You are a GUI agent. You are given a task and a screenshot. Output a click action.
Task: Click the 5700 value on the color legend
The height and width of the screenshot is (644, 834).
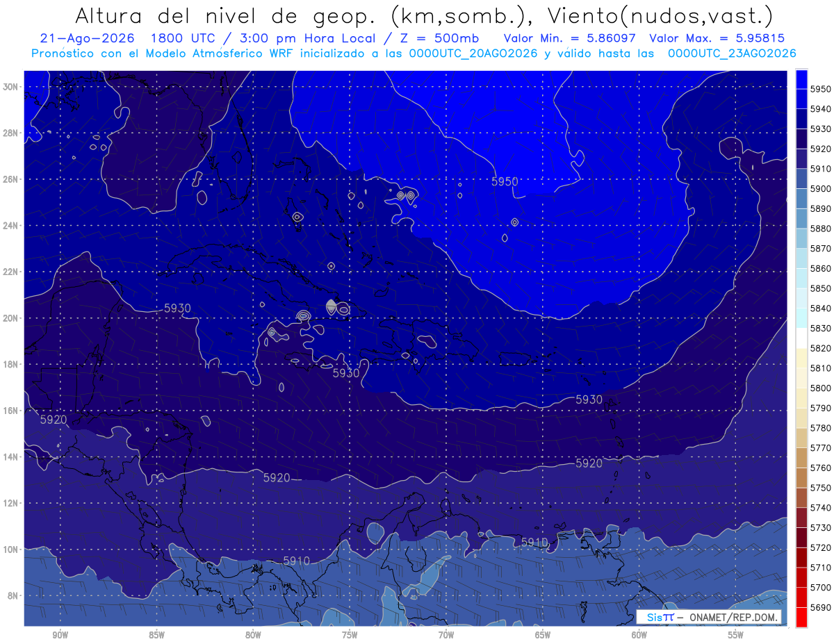pyautogui.click(x=821, y=587)
